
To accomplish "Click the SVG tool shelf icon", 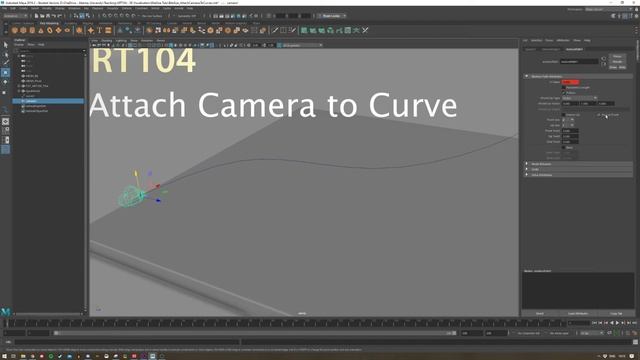I will pyautogui.click(x=108, y=30).
